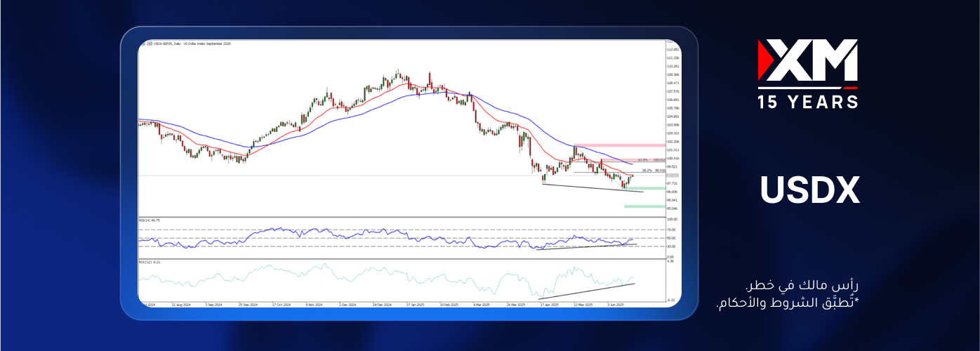
Task: Click the "4 Mar 2025" date label
Action: point(482,305)
